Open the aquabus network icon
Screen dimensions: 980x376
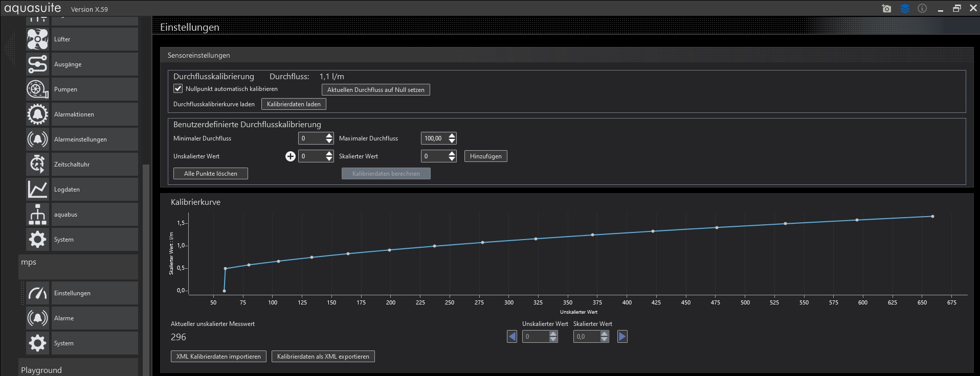[37, 215]
